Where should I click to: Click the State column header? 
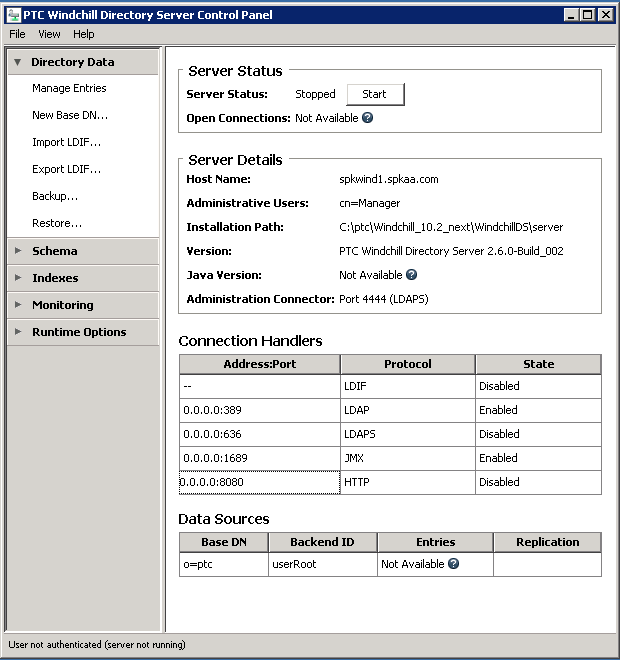pyautogui.click(x=538, y=364)
